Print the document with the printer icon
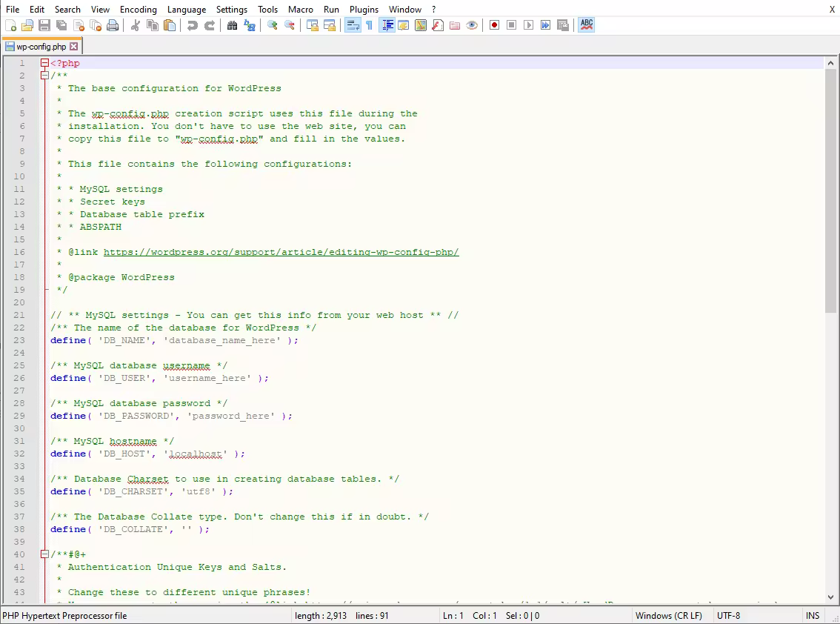The height and width of the screenshot is (624, 840). 113,25
